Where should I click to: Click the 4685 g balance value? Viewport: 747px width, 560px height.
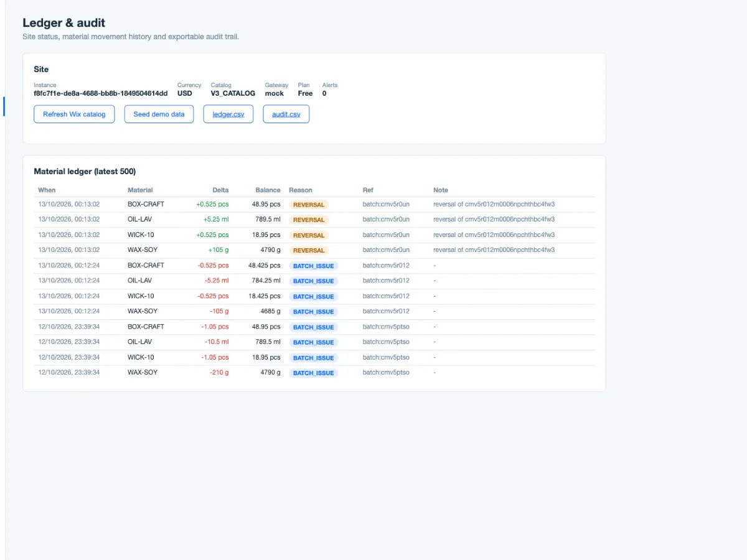270,311
